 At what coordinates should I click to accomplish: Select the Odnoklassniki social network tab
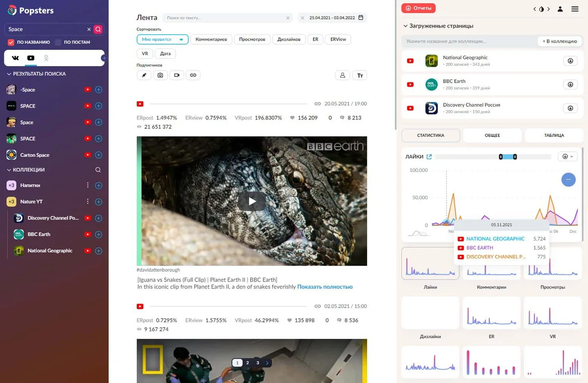tap(46, 58)
